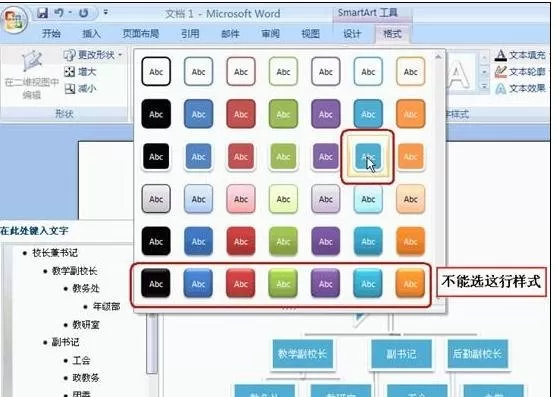557x397 pixels.
Task: Choose fifth-row purple shaded style
Action: [x=325, y=241]
